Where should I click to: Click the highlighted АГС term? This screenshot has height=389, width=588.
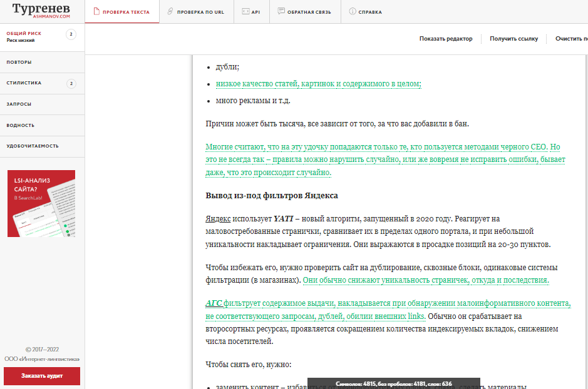point(214,303)
